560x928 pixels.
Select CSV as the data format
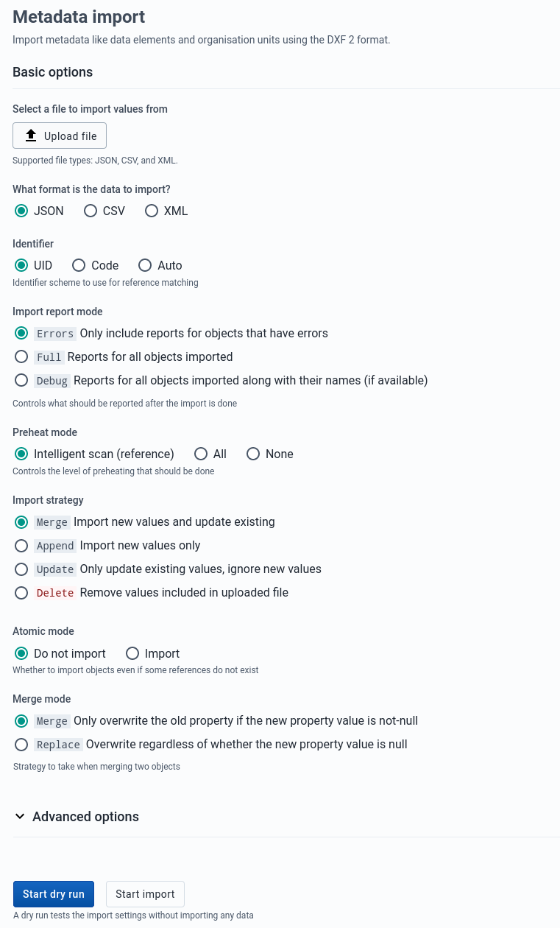coord(91,211)
